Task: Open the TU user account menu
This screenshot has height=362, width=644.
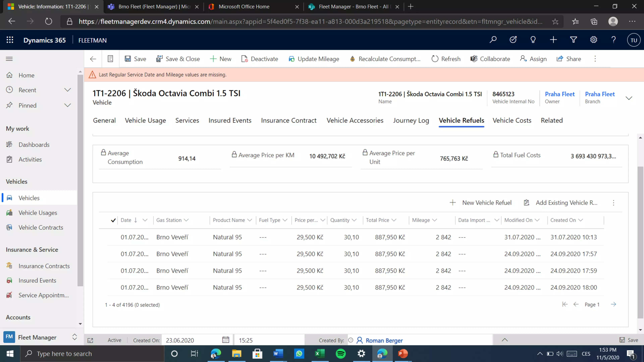Action: tap(634, 40)
